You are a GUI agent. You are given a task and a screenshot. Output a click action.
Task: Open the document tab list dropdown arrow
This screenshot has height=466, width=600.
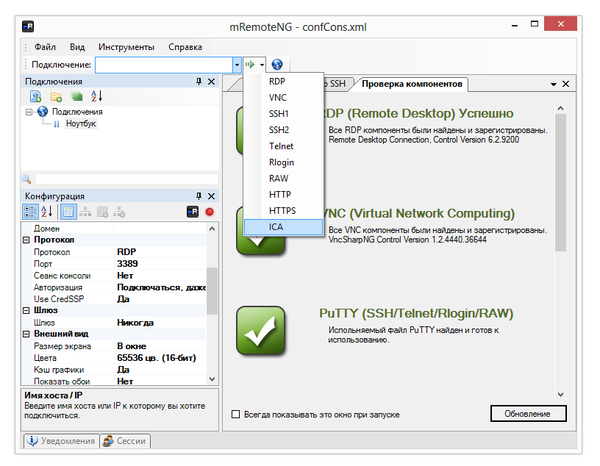[x=553, y=84]
